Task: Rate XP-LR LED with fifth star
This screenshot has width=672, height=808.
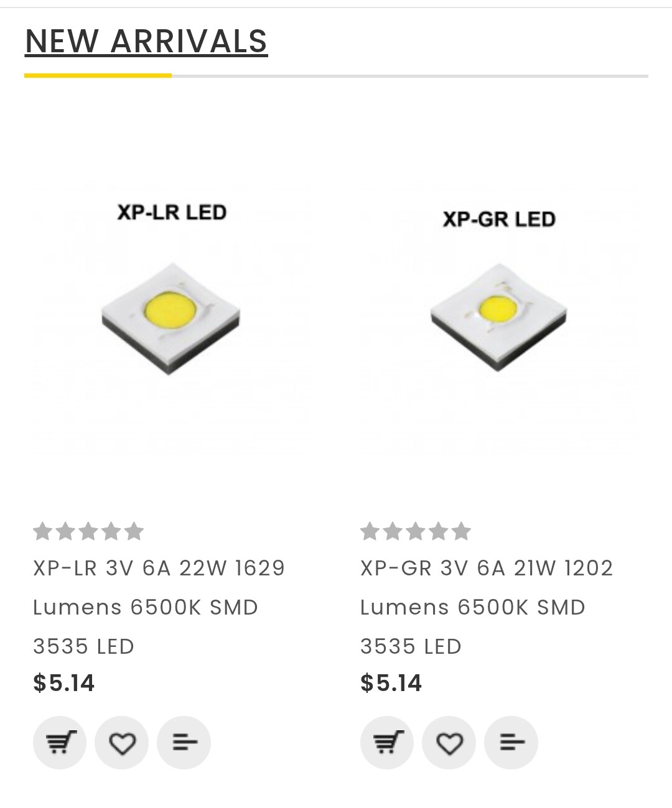Action: coord(134,531)
